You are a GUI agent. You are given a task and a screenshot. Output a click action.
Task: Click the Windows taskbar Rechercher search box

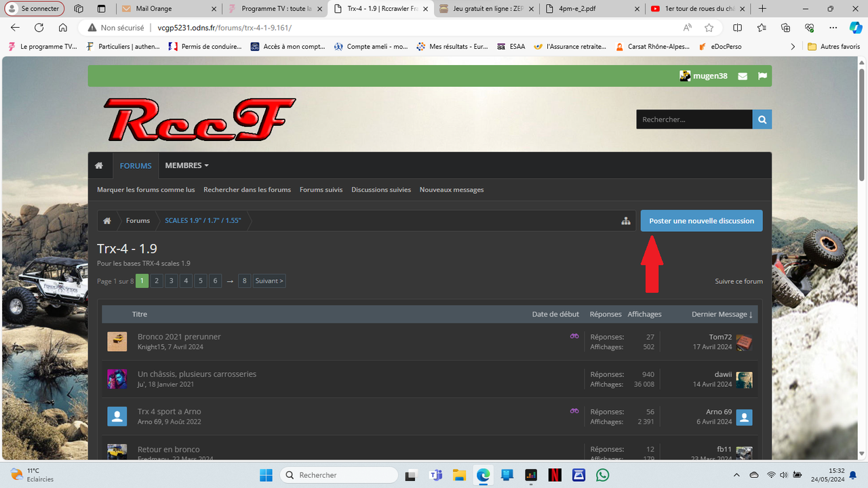pos(339,475)
